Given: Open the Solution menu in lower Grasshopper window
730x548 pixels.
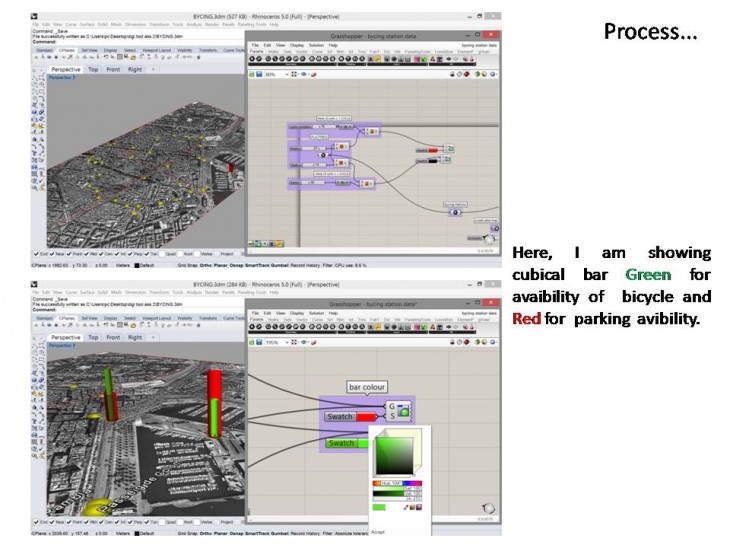Looking at the screenshot, I should (x=316, y=313).
